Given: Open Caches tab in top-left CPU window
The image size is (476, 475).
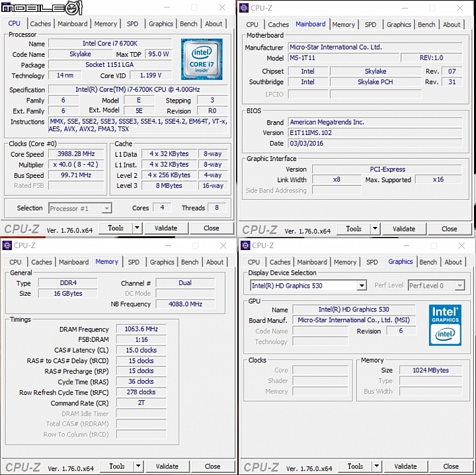Looking at the screenshot, I should (40, 24).
